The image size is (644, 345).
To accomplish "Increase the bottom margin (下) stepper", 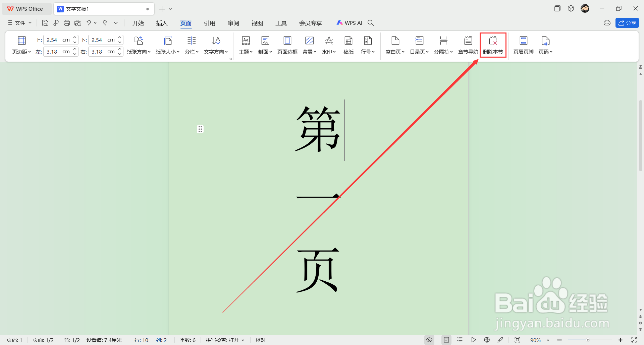I will [x=120, y=38].
